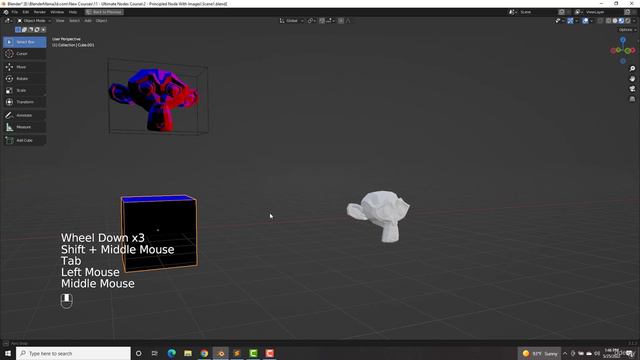Toggle viewport overlays
The width and height of the screenshot is (640, 360).
click(585, 21)
